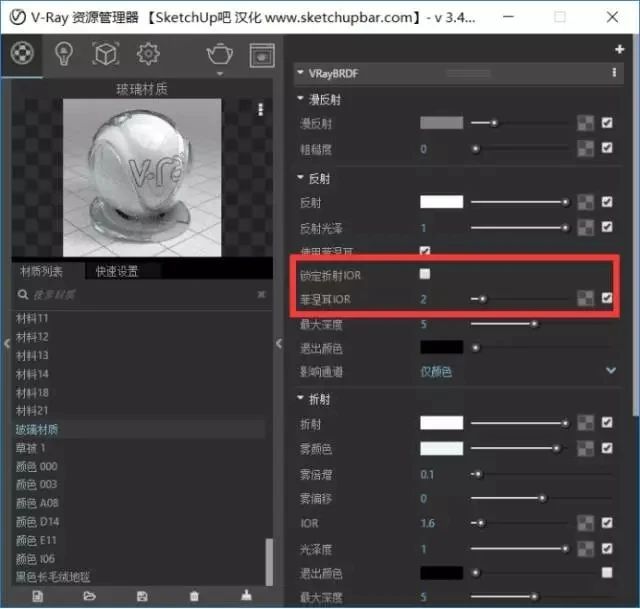The width and height of the screenshot is (640, 609).
Task: Click the glass material preview thumbnail
Action: coord(142,178)
